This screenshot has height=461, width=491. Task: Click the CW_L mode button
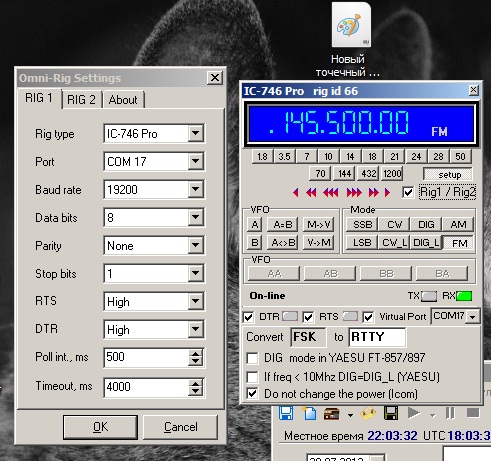394,242
